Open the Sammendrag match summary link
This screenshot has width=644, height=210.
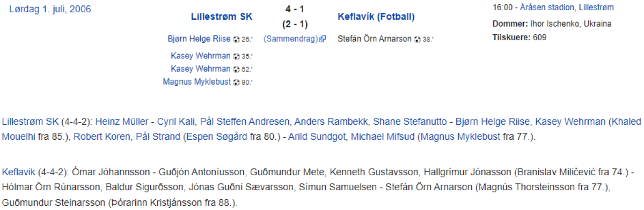coord(291,39)
